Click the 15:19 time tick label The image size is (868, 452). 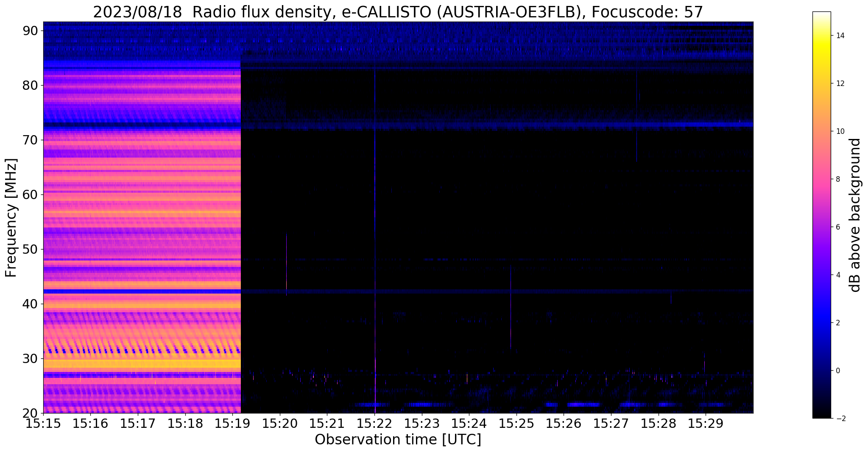[x=232, y=424]
